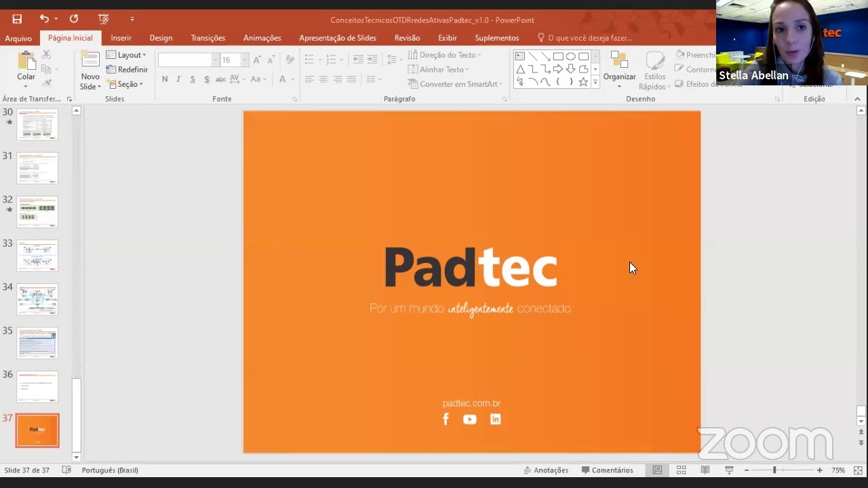The width and height of the screenshot is (868, 488).
Task: Toggle justify text alignment
Action: tap(351, 79)
